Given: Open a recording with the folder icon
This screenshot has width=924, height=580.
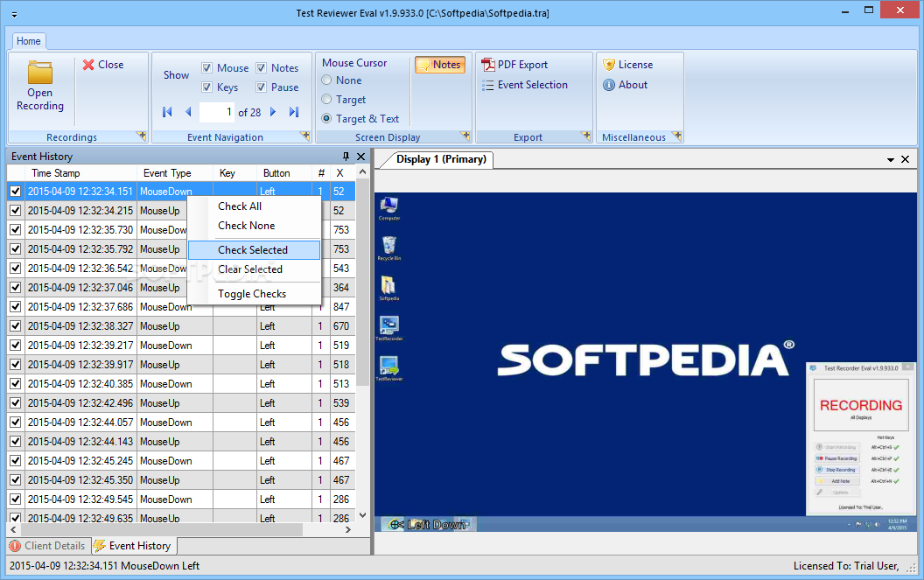Looking at the screenshot, I should click(x=40, y=86).
